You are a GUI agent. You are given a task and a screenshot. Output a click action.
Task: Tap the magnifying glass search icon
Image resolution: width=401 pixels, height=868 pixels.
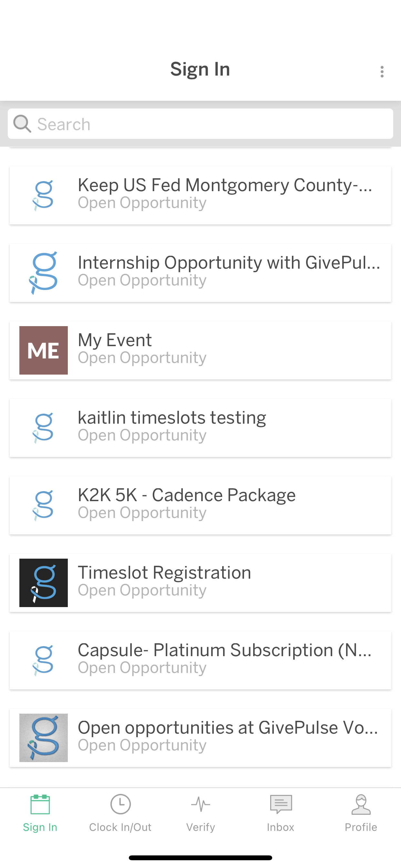tap(22, 124)
